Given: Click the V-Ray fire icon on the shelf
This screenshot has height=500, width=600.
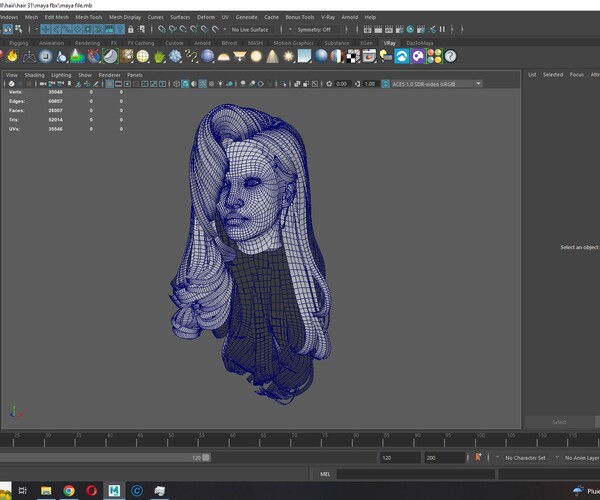Looking at the screenshot, I should [x=13, y=56].
